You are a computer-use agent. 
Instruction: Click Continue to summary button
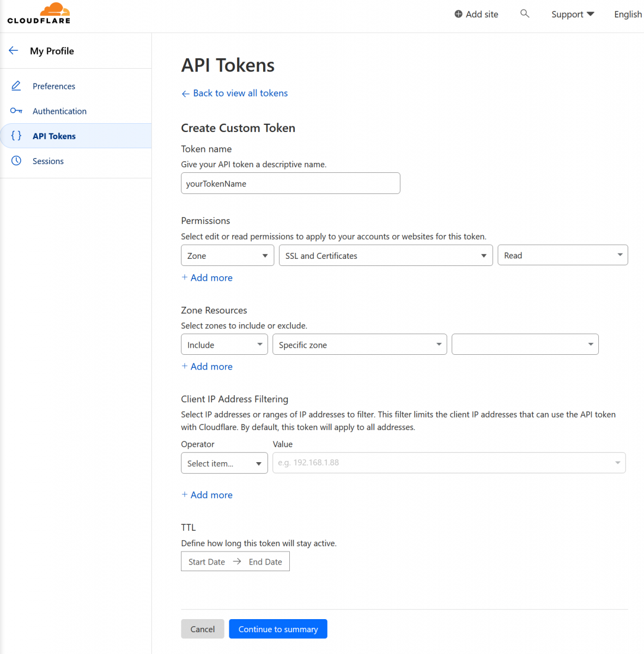click(278, 629)
